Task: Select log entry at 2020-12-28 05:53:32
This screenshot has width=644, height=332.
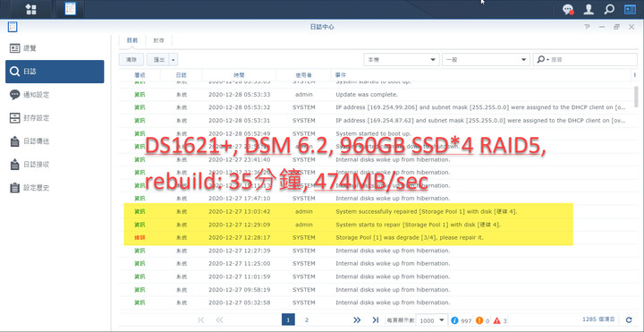Action: tap(376, 107)
